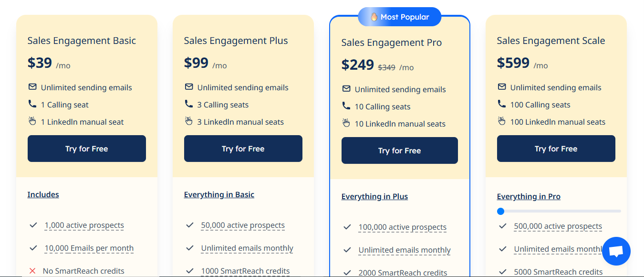Click the flame icon in Most Popular badge

click(x=374, y=17)
